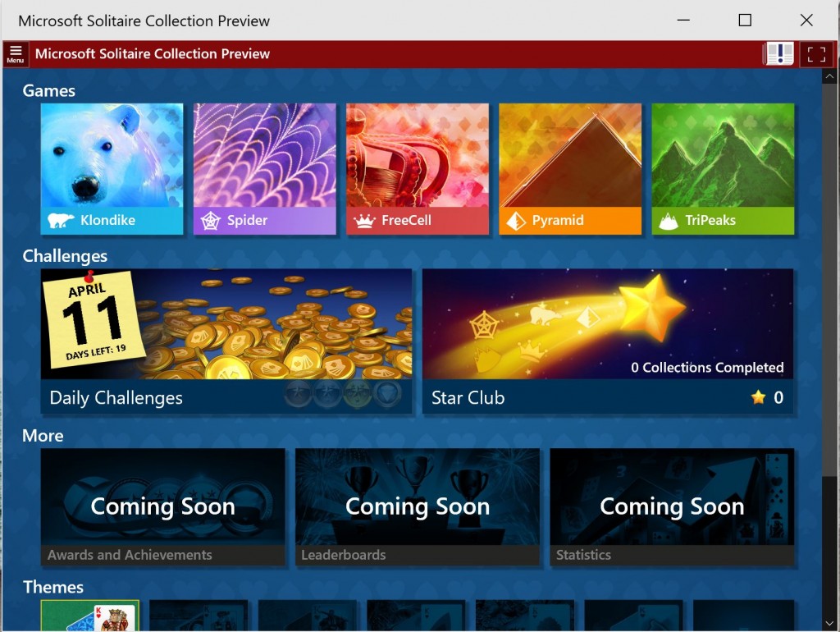Viewport: 840px width, 632px height.
Task: Open Daily Challenges tile
Action: 226,341
